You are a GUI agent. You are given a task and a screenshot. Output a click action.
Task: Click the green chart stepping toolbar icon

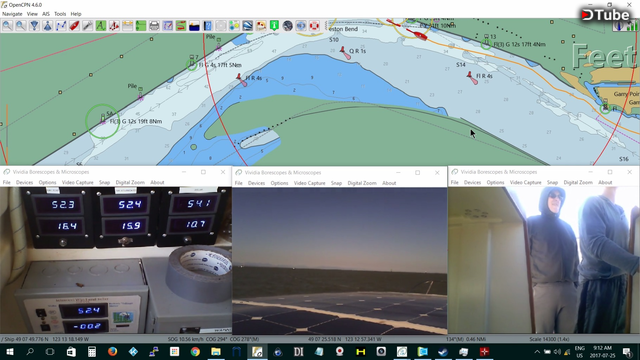click(141, 26)
